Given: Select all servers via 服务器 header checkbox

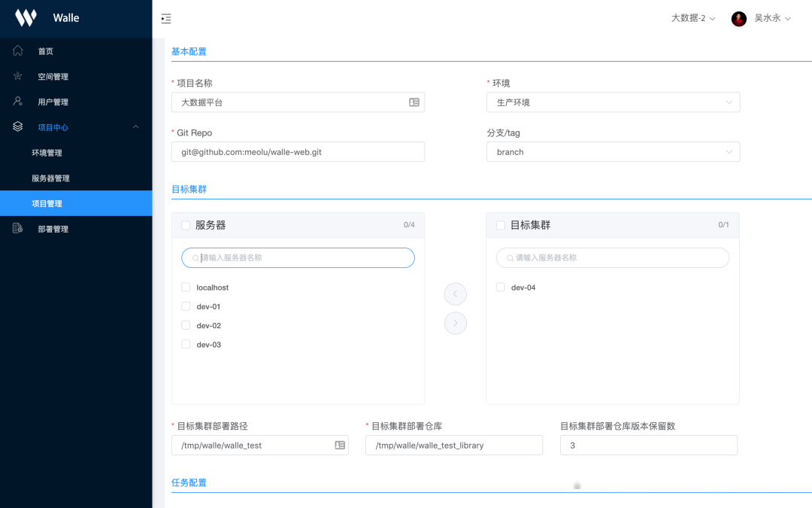Looking at the screenshot, I should point(186,225).
